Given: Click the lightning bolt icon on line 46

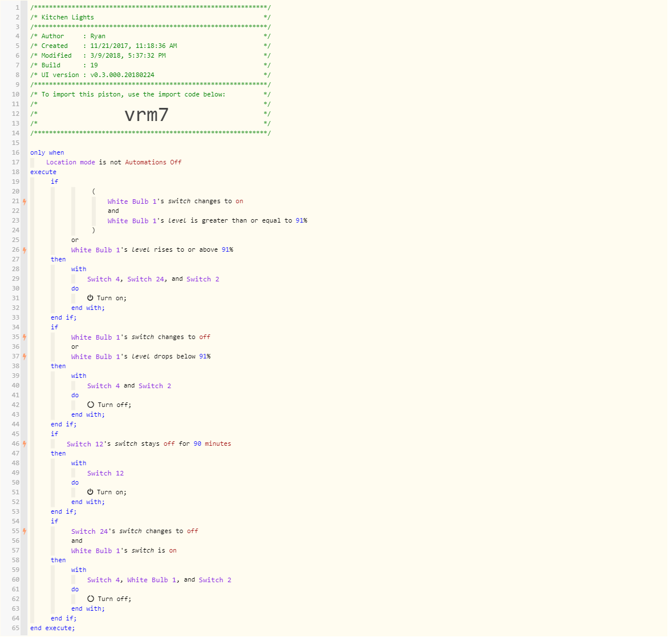Looking at the screenshot, I should (25, 444).
